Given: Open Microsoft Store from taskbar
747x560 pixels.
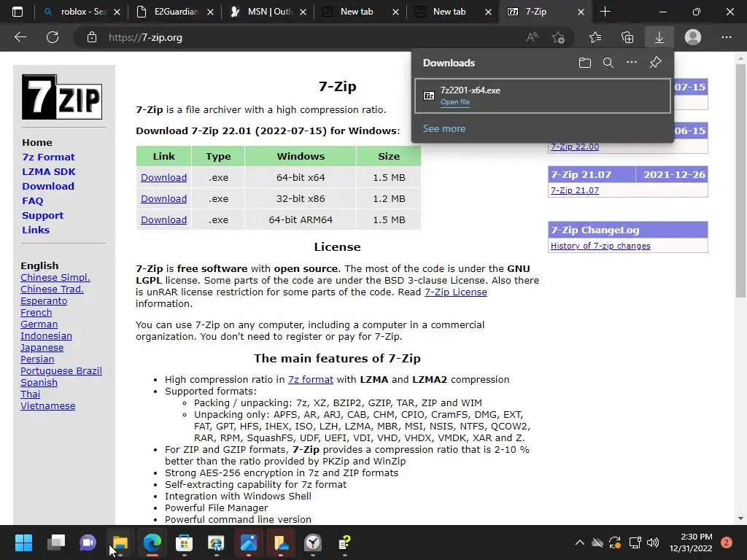Looking at the screenshot, I should click(184, 542).
